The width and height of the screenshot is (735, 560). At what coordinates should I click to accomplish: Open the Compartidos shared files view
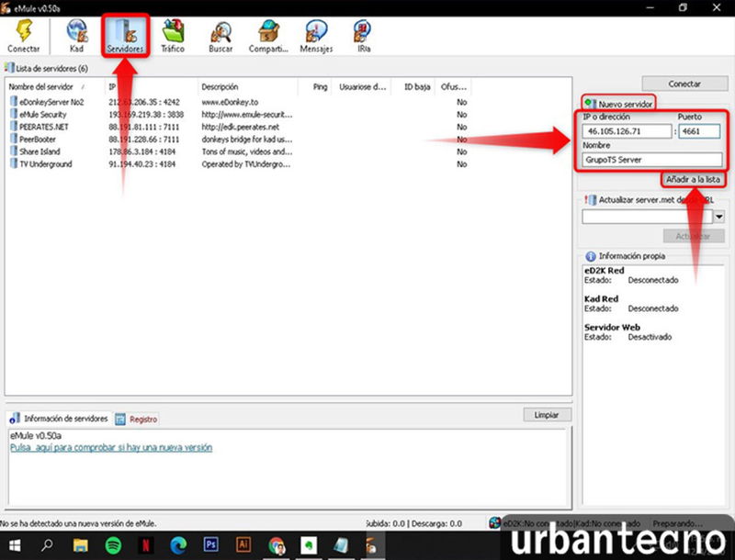click(266, 28)
